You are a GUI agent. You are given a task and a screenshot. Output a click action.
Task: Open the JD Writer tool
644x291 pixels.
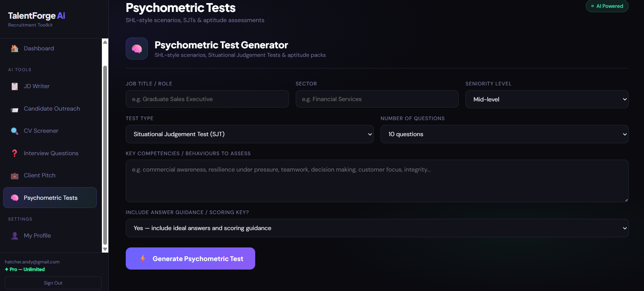point(50,86)
